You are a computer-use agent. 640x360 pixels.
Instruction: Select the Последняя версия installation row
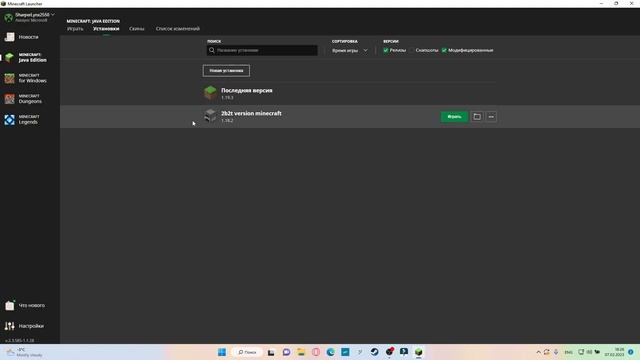[x=350, y=93]
